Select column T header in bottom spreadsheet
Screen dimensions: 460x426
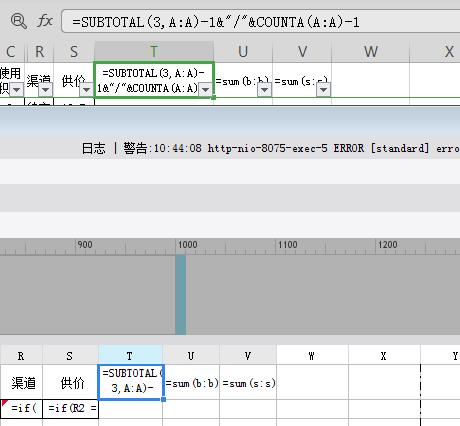[x=130, y=355]
